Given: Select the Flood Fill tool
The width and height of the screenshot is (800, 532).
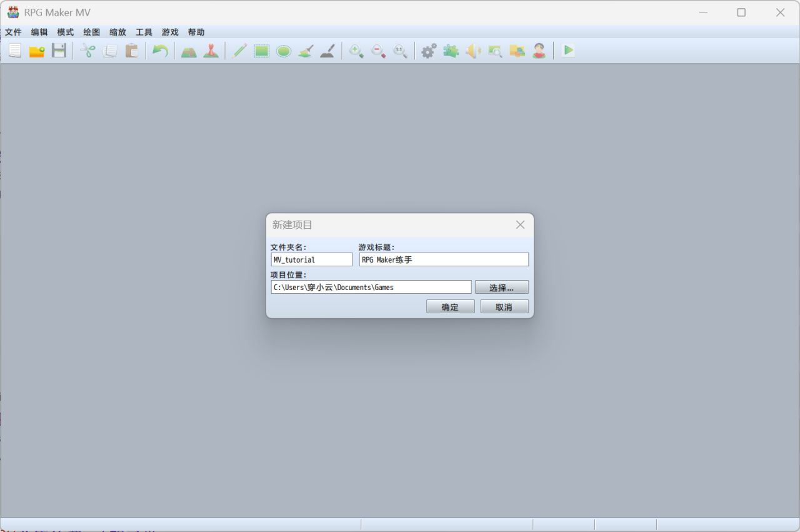Looking at the screenshot, I should 306,51.
